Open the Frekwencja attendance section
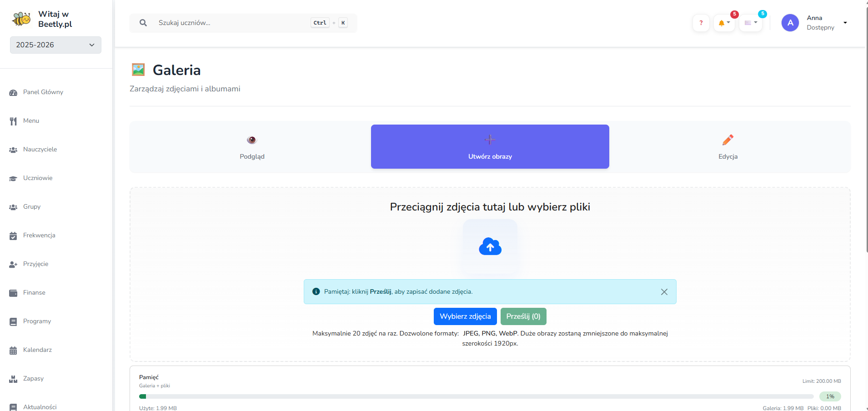The height and width of the screenshot is (411, 868). (x=38, y=235)
